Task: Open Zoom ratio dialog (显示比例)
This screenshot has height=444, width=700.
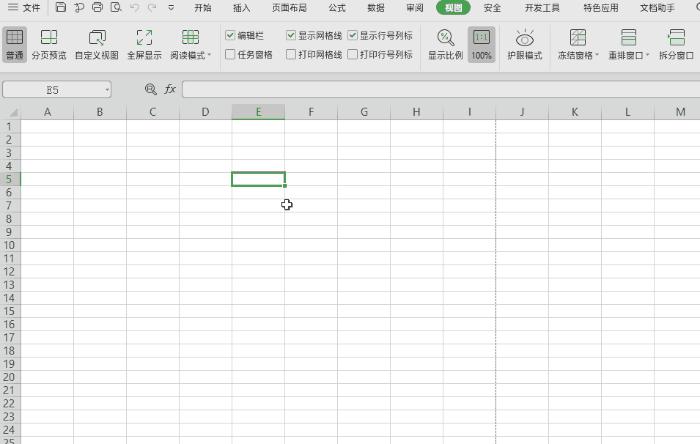Action: pyautogui.click(x=445, y=44)
